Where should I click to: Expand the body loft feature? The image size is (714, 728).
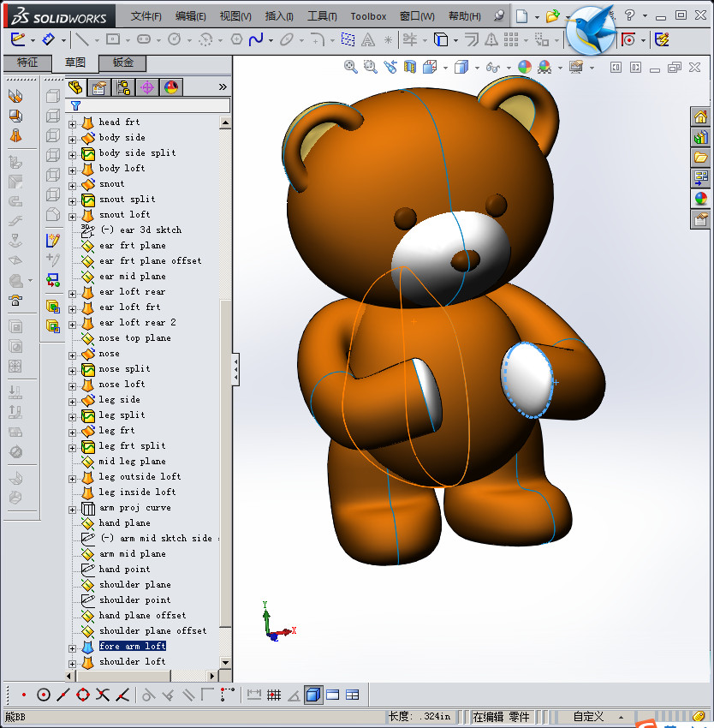click(73, 170)
